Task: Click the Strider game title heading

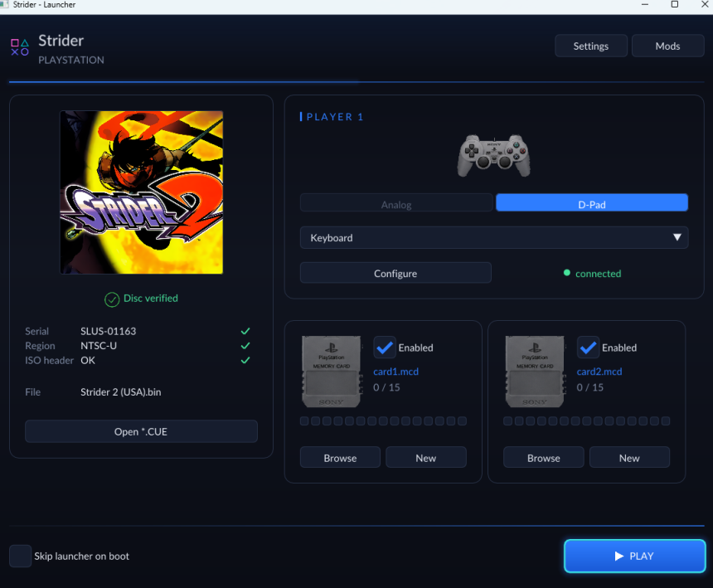Action: 61,41
